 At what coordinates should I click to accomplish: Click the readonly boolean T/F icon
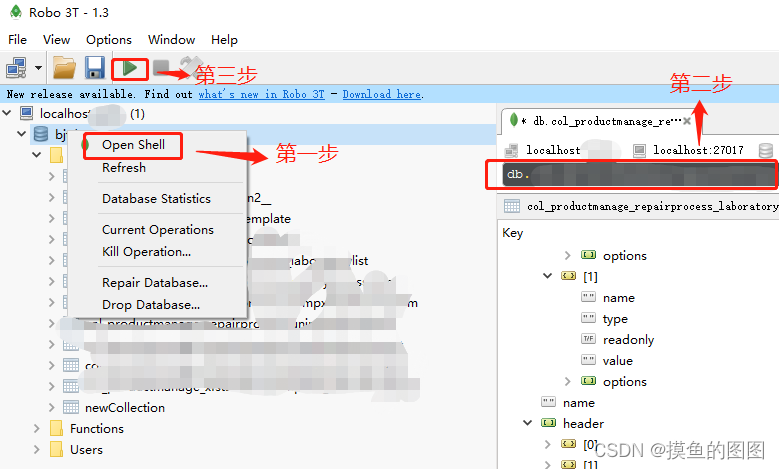pos(588,339)
